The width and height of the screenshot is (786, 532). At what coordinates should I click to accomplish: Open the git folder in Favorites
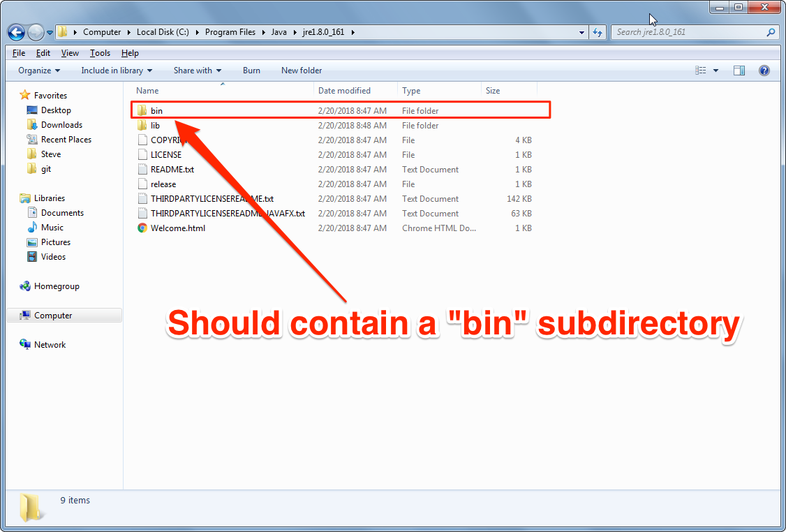pos(45,169)
